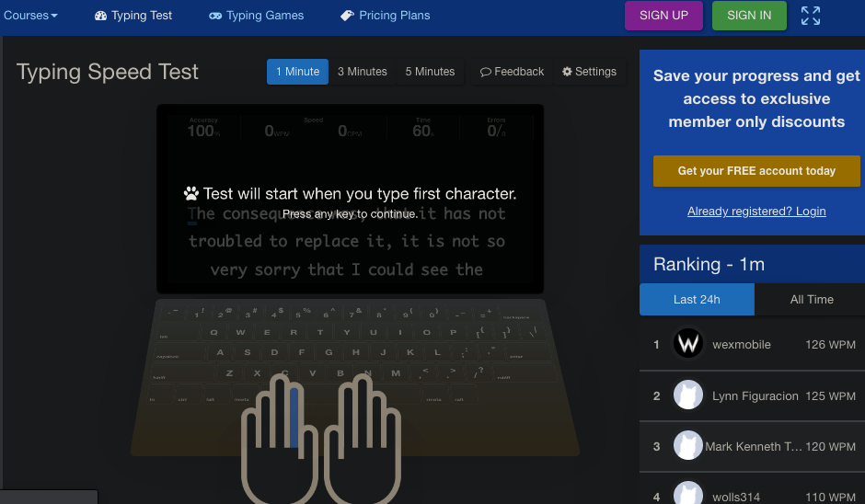Screen dimensions: 865x504
Task: Click the Feedback speech bubble icon
Action: click(x=486, y=72)
